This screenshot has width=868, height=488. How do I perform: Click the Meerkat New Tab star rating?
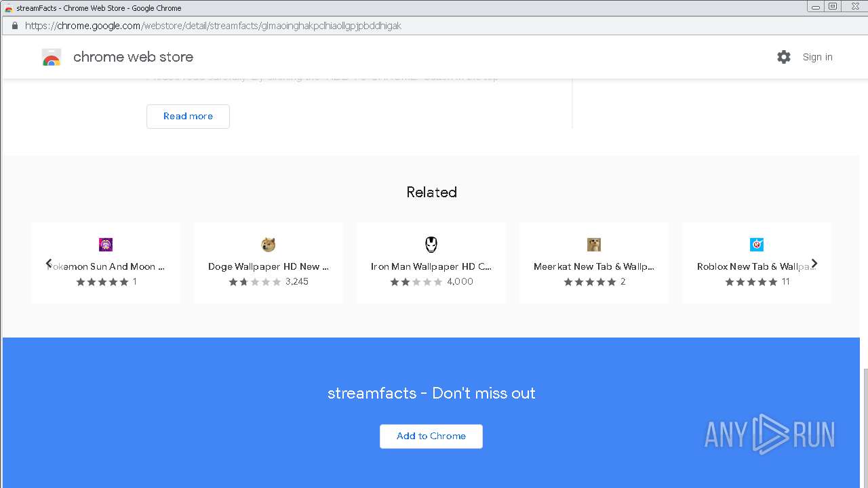tap(590, 282)
